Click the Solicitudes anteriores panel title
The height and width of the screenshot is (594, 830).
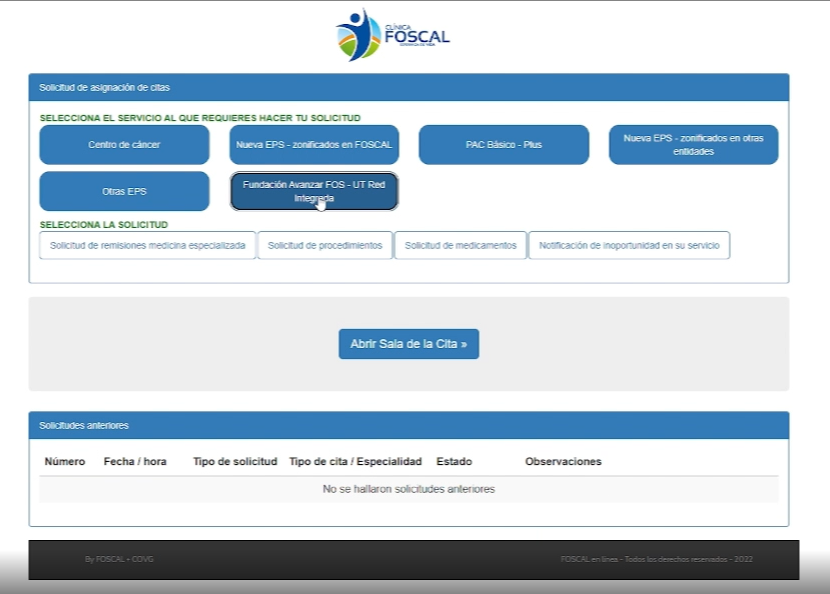(84, 426)
